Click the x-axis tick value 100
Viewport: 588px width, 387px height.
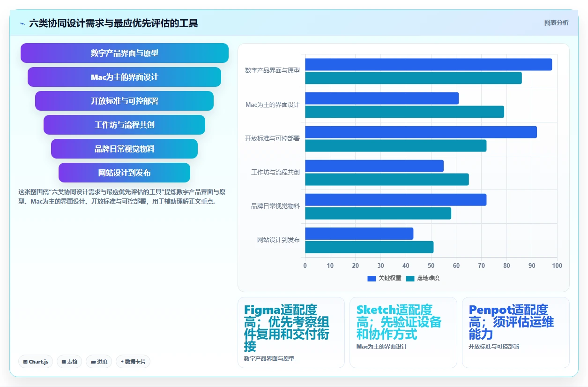tap(557, 266)
